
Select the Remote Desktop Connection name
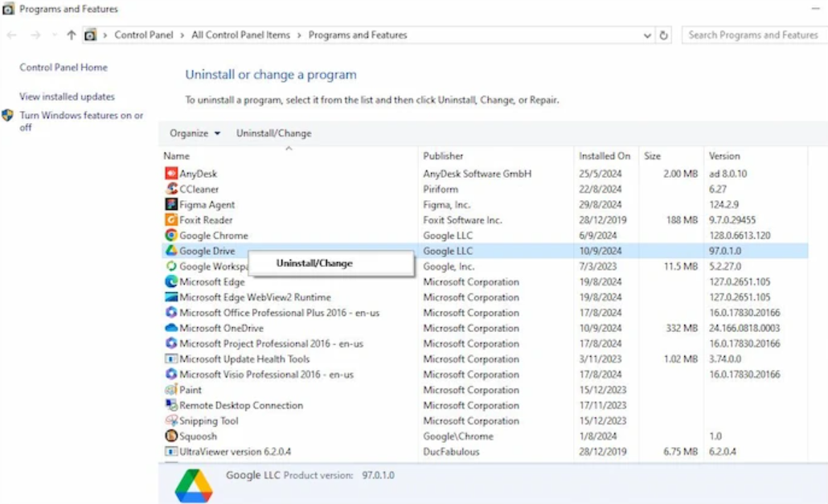tap(241, 405)
